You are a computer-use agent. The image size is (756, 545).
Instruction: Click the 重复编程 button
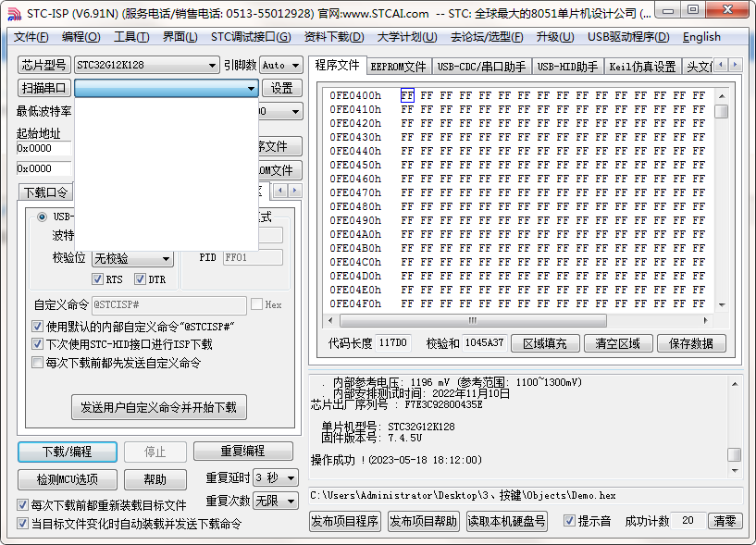243,451
